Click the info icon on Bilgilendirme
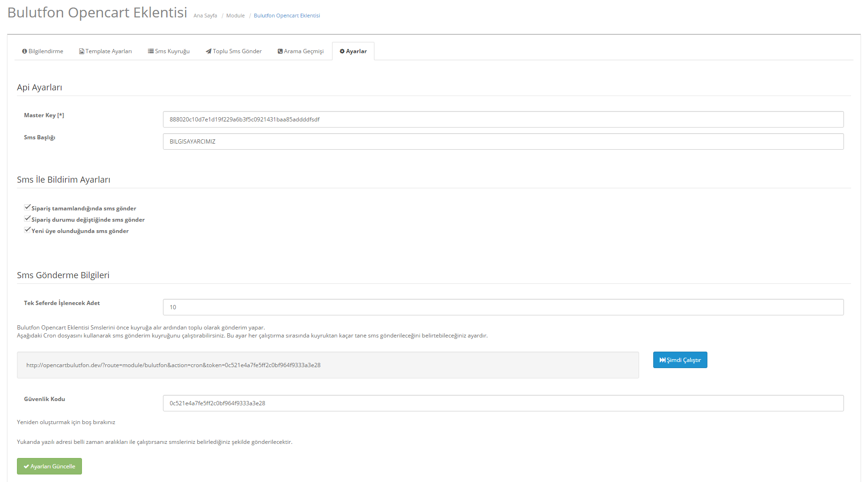Screen dimensions: 868x482 (x=24, y=51)
